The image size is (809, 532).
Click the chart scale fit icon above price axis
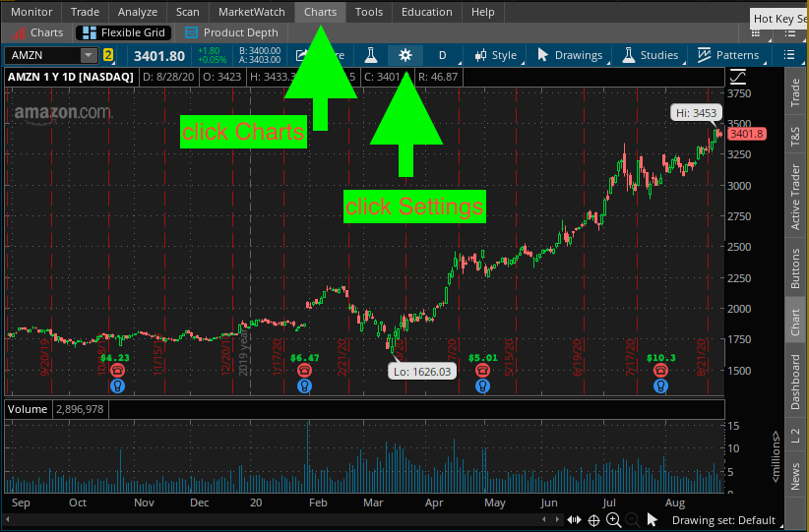738,78
